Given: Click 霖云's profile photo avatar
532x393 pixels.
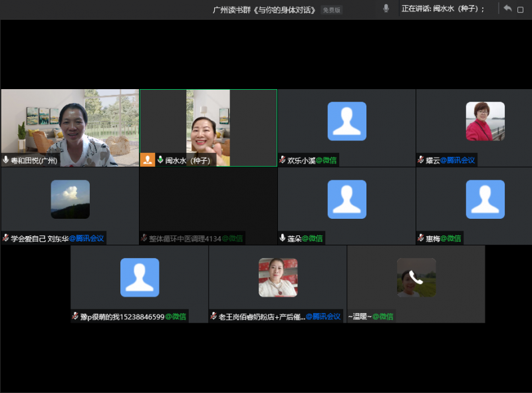Looking at the screenshot, I should coord(485,121).
